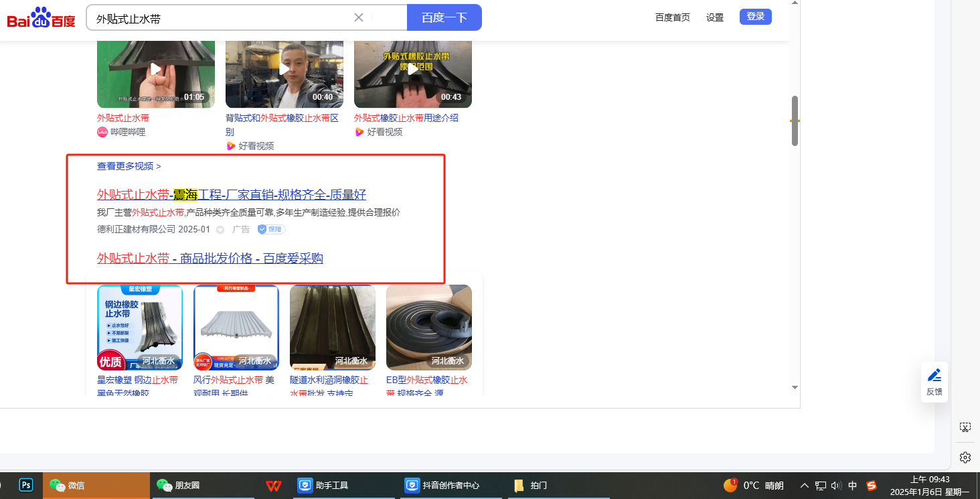Click the 广告 label
The width and height of the screenshot is (980, 499).
(x=241, y=229)
